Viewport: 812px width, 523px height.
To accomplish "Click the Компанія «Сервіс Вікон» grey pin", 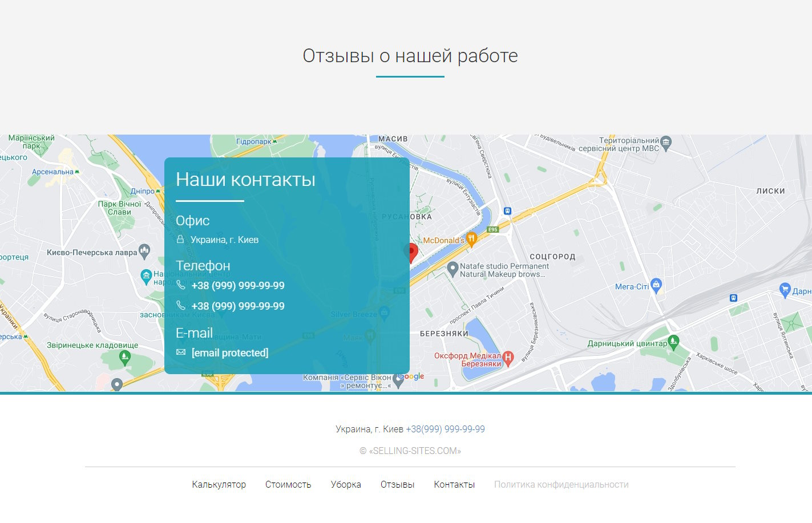I will click(x=398, y=380).
